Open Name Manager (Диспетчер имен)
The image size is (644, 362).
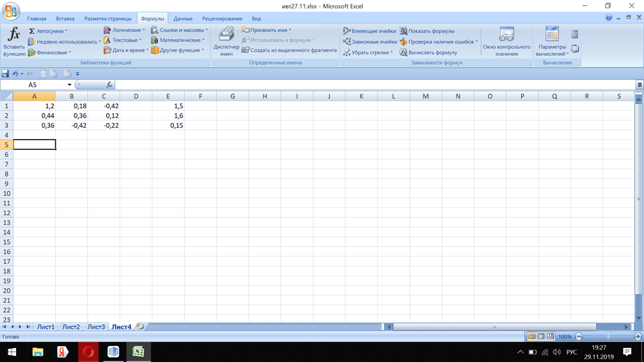tap(226, 41)
